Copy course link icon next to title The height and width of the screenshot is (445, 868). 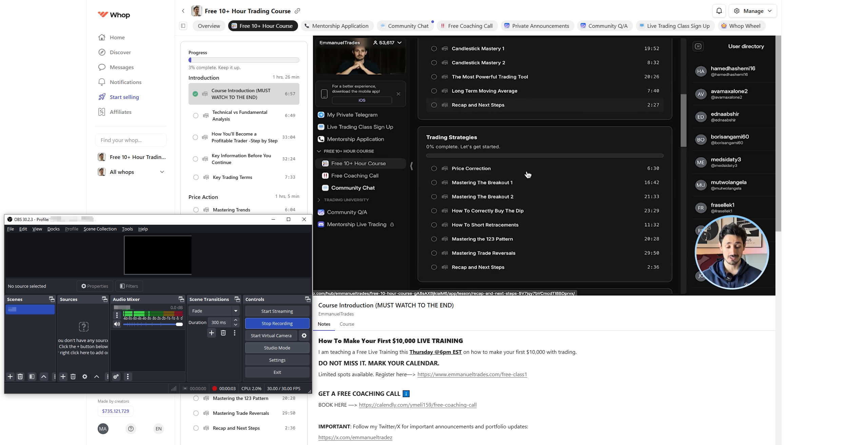(297, 11)
